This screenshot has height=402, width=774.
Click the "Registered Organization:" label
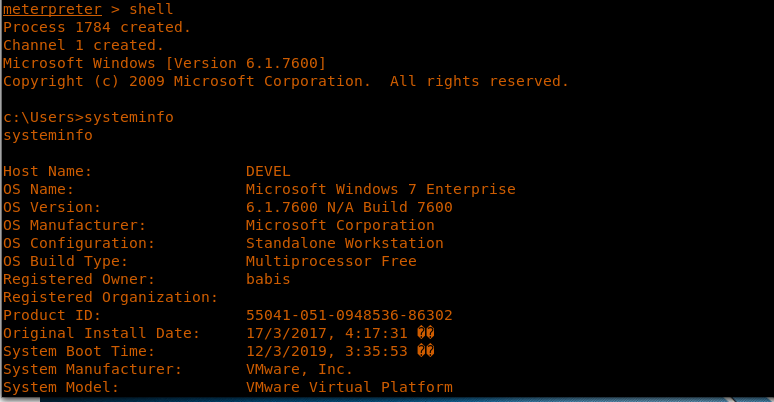pyautogui.click(x=110, y=297)
